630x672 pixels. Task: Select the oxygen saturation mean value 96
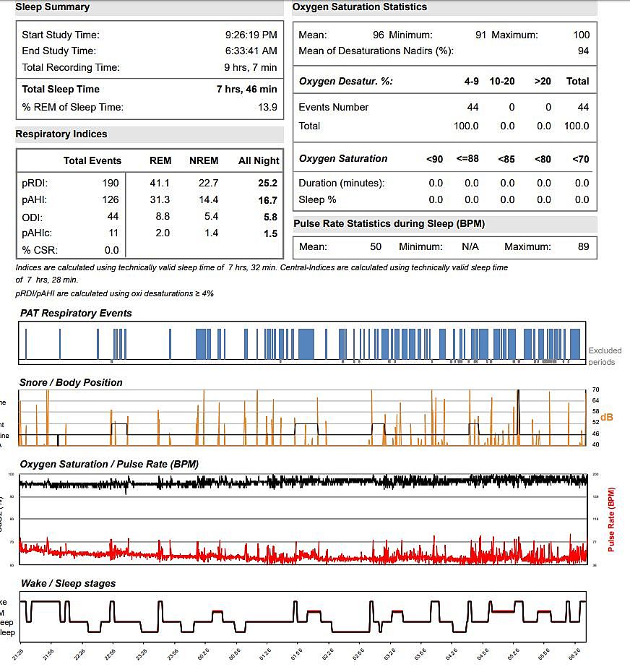(378, 35)
